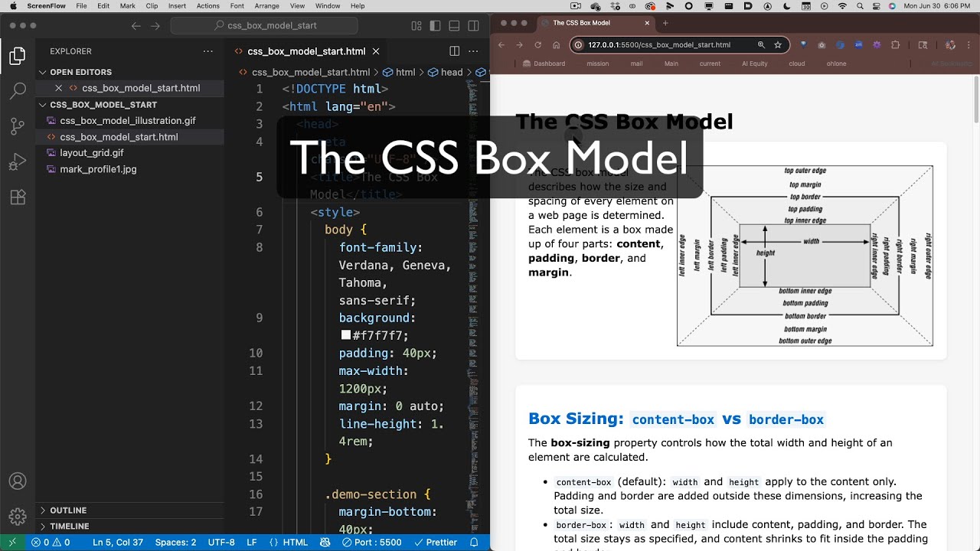Open the File menu in the menu bar
The image size is (980, 551).
coord(81,6)
